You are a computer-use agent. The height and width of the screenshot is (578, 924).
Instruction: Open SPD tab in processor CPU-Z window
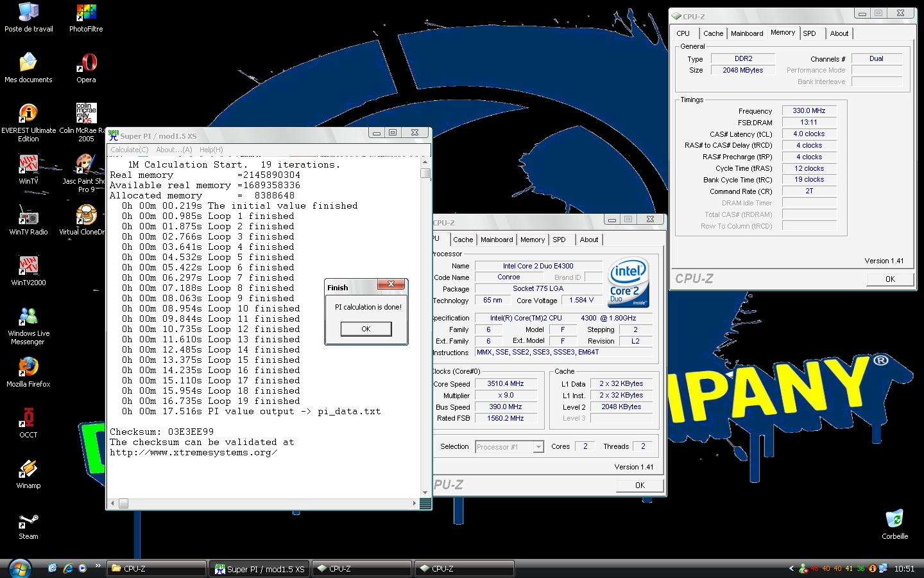560,240
